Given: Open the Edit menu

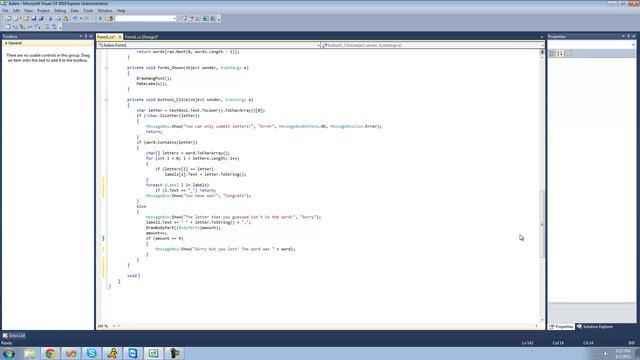Looking at the screenshot, I should (x=16, y=11).
